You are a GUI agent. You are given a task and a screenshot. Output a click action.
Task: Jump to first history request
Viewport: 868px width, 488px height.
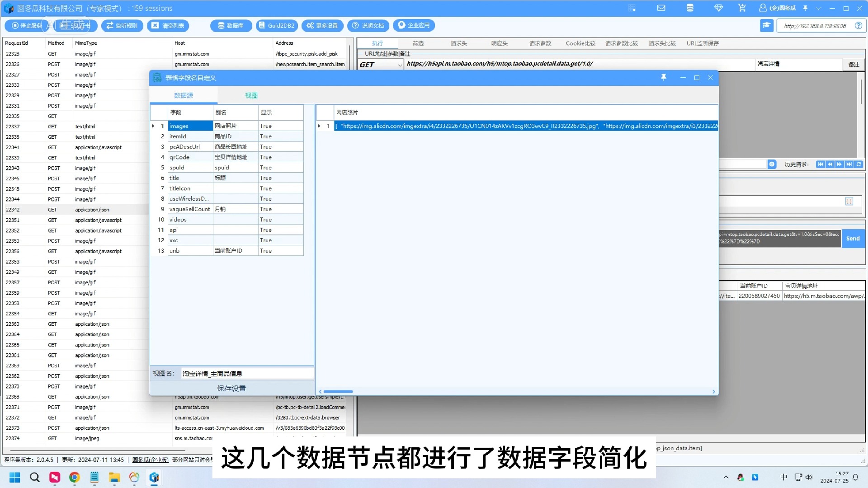pyautogui.click(x=820, y=164)
